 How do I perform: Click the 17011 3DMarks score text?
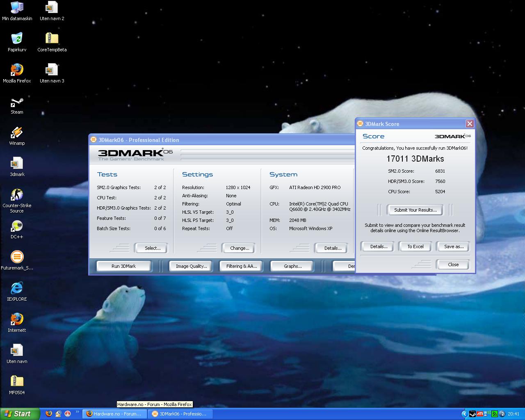415,159
